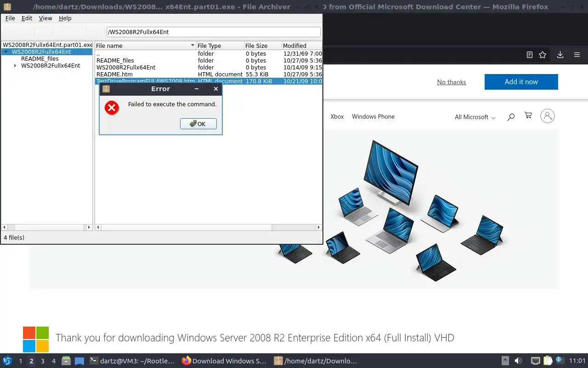Click OK in the Error dialog
588x368 pixels.
point(198,124)
